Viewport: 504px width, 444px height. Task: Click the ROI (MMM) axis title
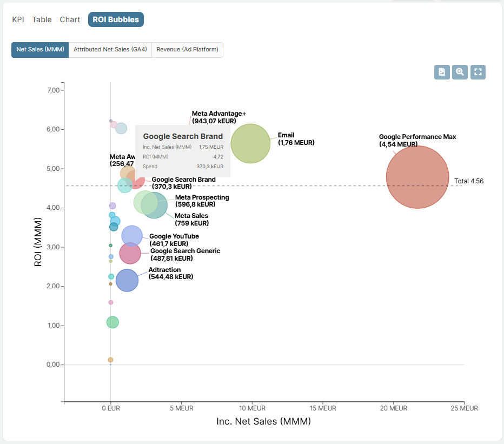coord(38,242)
